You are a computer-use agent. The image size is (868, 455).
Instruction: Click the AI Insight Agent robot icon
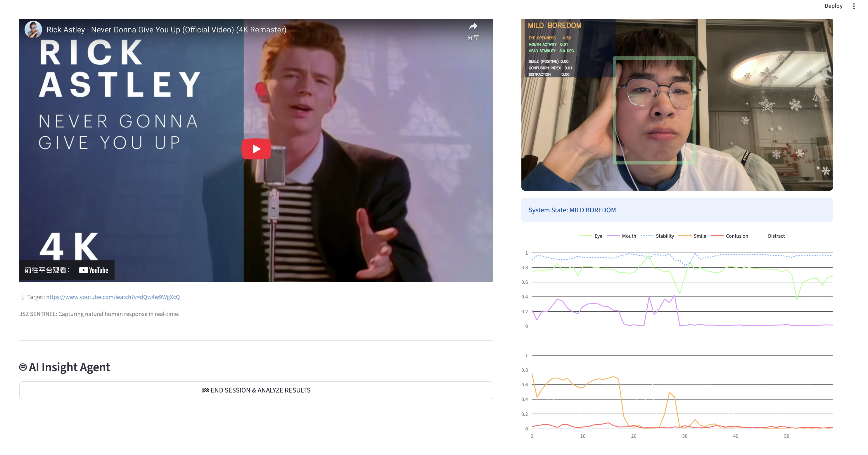(x=23, y=367)
